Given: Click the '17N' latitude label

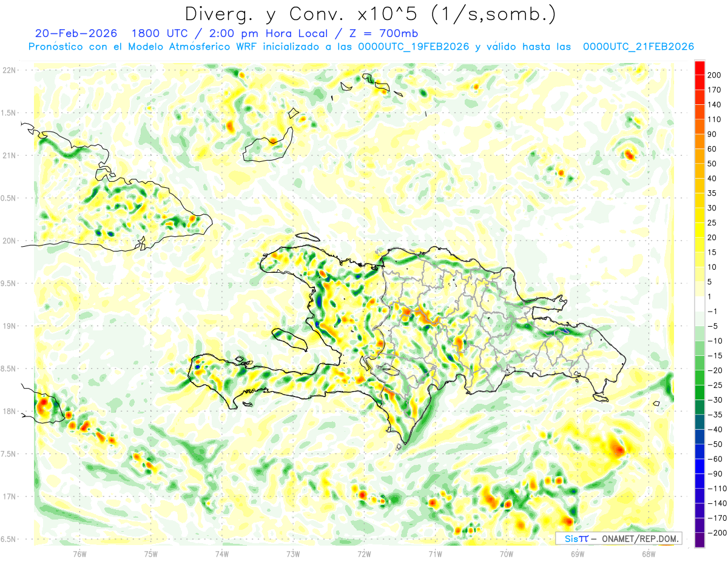Looking at the screenshot, I should pyautogui.click(x=9, y=497).
